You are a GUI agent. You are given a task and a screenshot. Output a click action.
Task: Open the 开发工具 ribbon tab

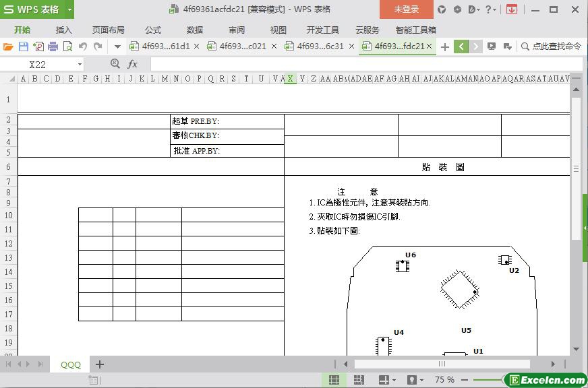coord(322,30)
